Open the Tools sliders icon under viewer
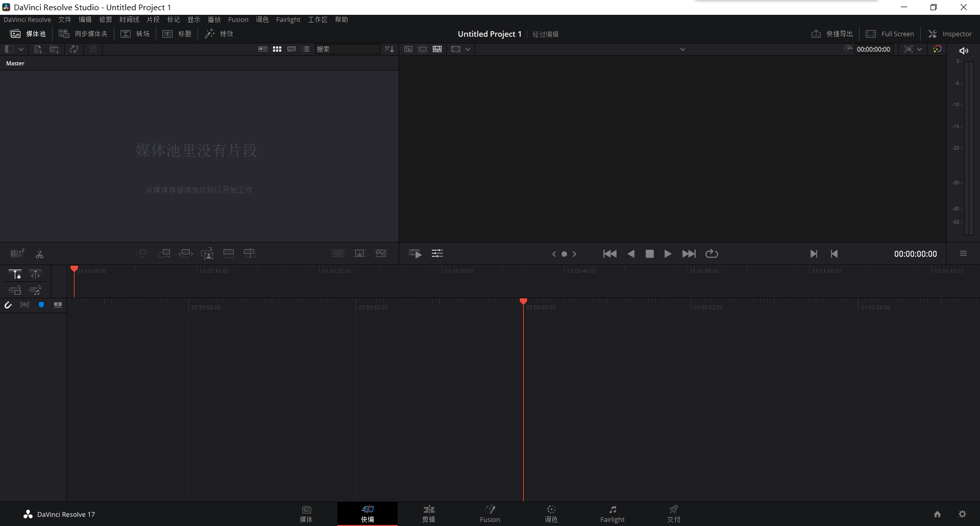This screenshot has width=980, height=526. click(x=437, y=254)
